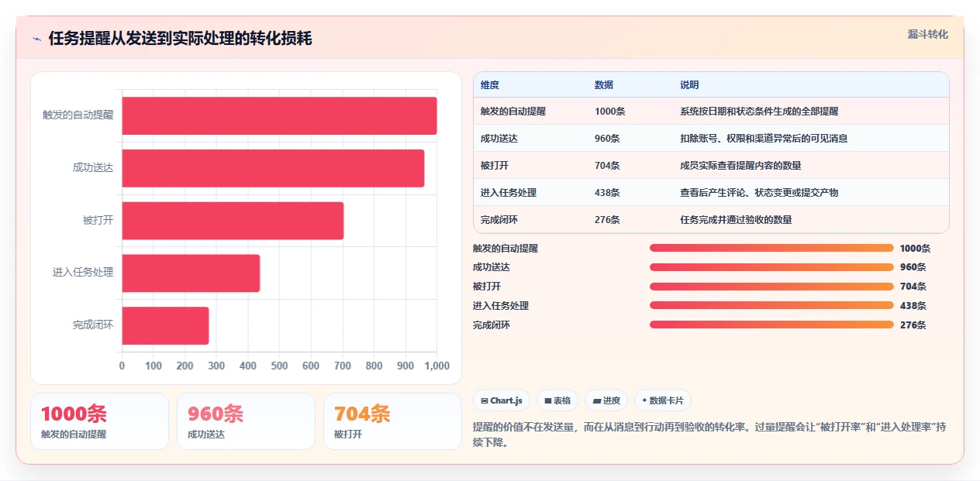Click the 完成闭环 chart bar
Viewport: 980px width, 481px height.
tap(165, 325)
